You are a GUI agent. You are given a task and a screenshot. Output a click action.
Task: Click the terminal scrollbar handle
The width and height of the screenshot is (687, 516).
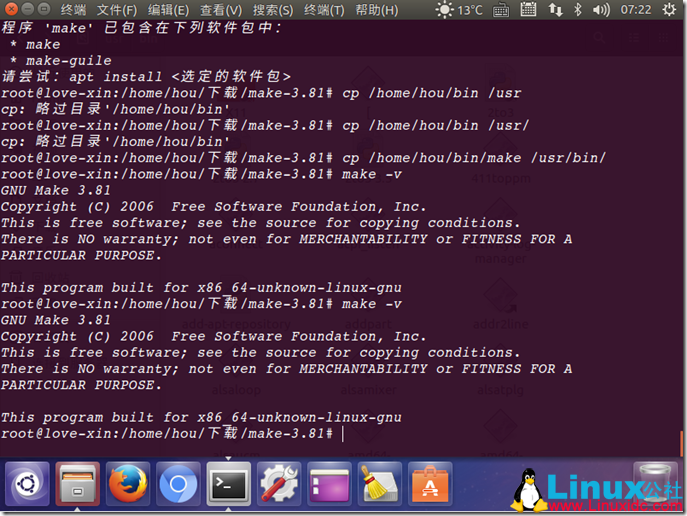[681, 443]
